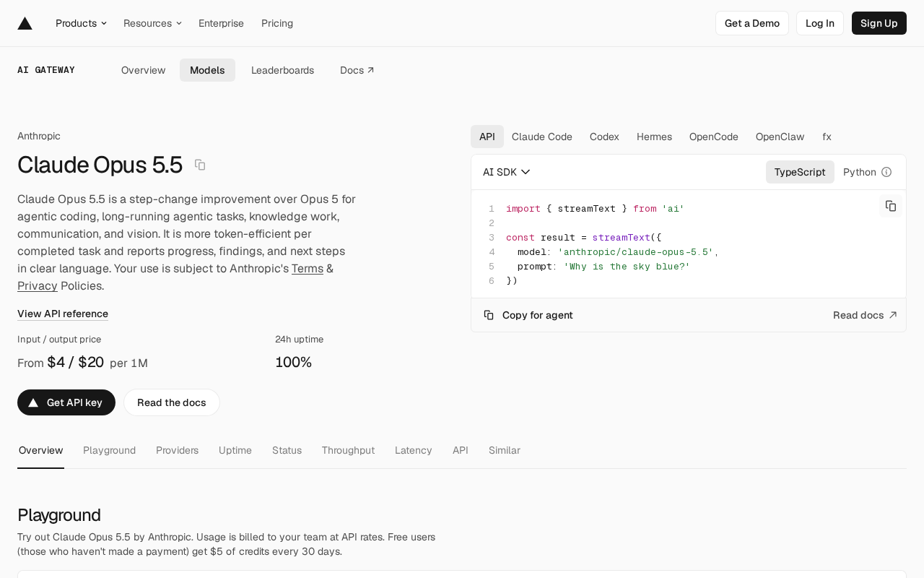Click the Sign Up button
The width and height of the screenshot is (924, 578).
click(879, 23)
